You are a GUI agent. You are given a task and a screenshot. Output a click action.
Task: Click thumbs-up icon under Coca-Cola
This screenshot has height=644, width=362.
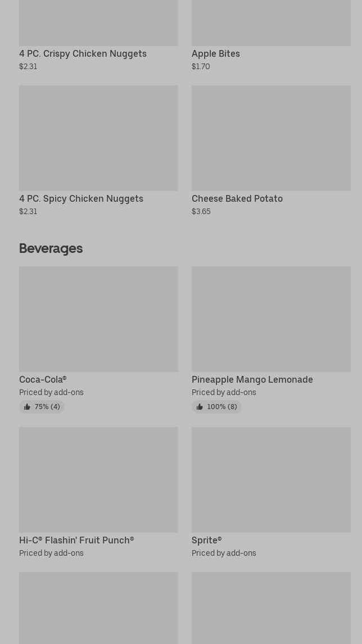pyautogui.click(x=27, y=407)
